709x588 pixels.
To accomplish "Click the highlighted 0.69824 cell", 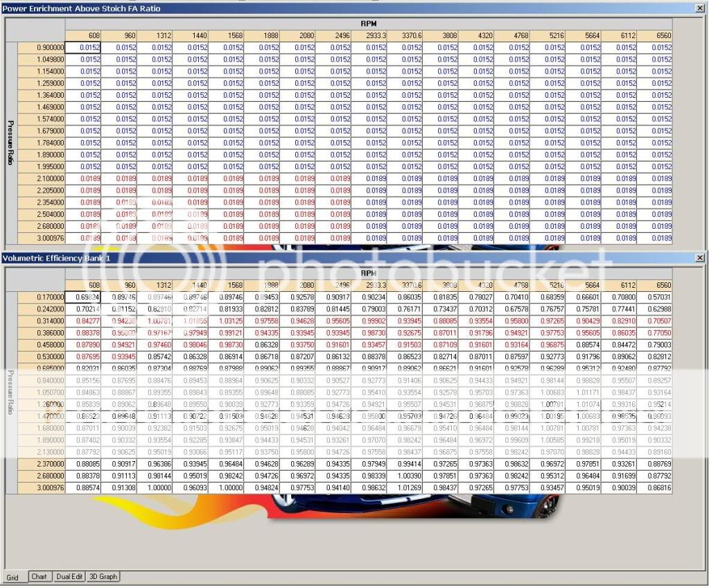I will coord(83,297).
